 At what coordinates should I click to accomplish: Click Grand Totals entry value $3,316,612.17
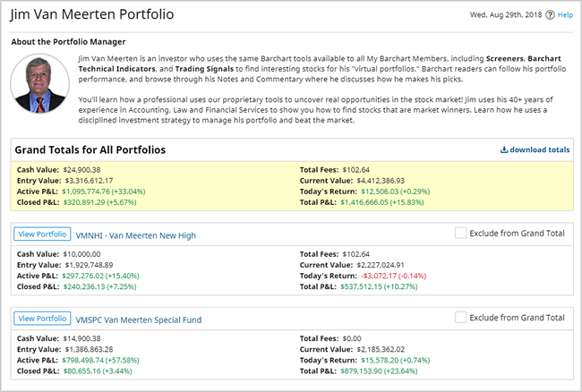pos(89,181)
